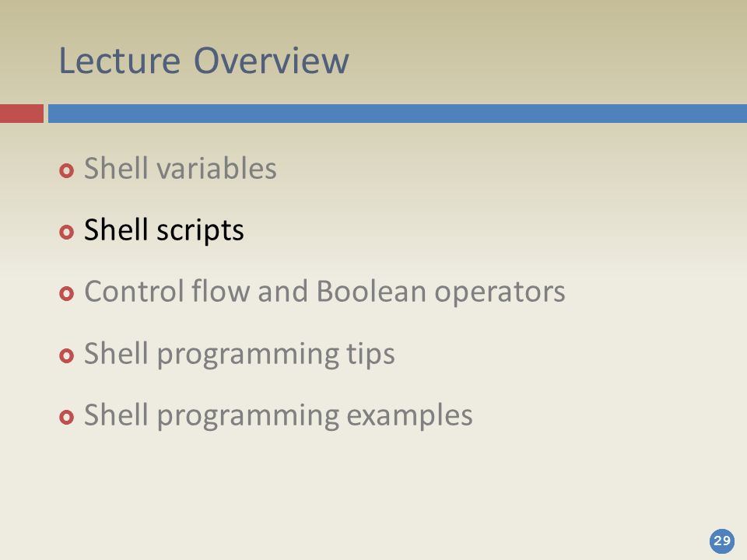
Task: Select the red accent rectangle
Action: tap(22, 114)
